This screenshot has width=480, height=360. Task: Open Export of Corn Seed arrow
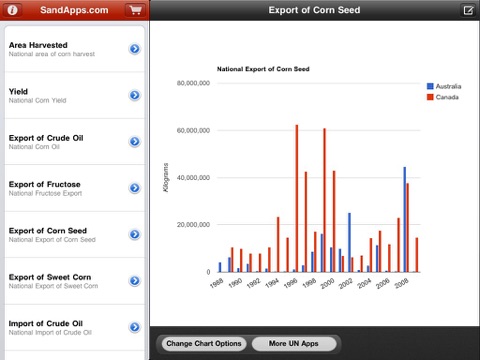pos(135,234)
